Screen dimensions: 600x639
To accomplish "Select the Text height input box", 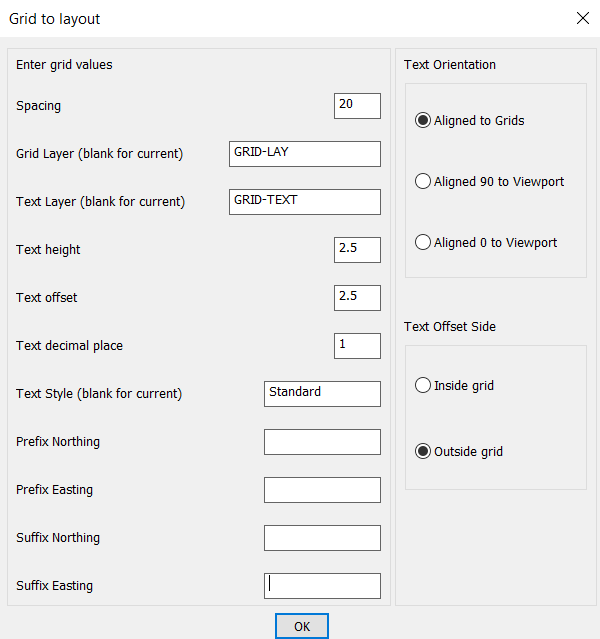I will click(x=357, y=250).
